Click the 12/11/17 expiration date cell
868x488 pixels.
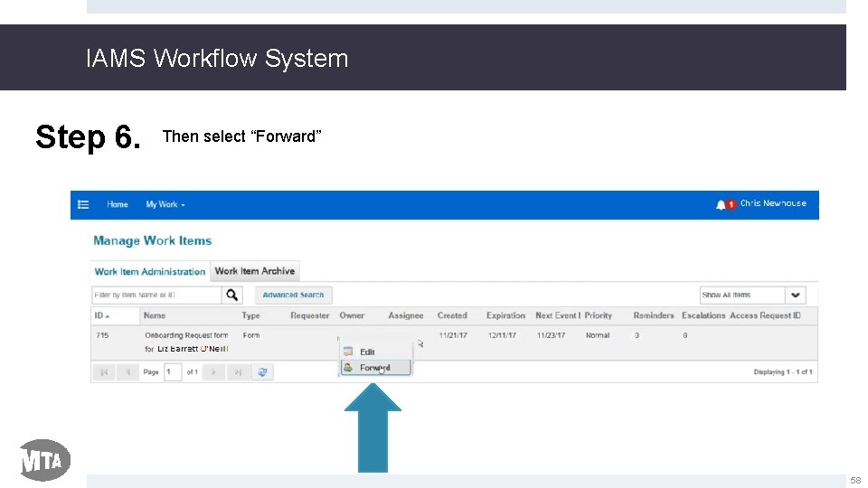click(x=502, y=335)
